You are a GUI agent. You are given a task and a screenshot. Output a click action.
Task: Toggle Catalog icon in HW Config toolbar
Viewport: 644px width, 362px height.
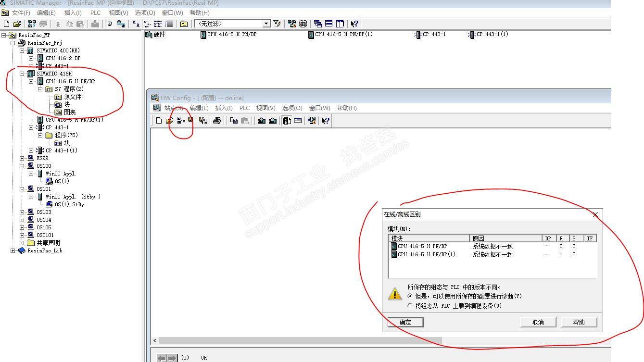coord(287,121)
